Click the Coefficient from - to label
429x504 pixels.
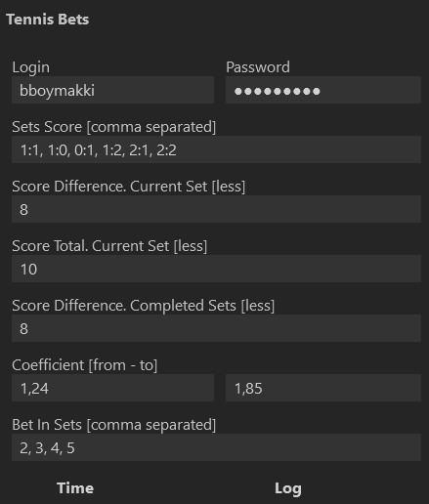[x=85, y=365]
